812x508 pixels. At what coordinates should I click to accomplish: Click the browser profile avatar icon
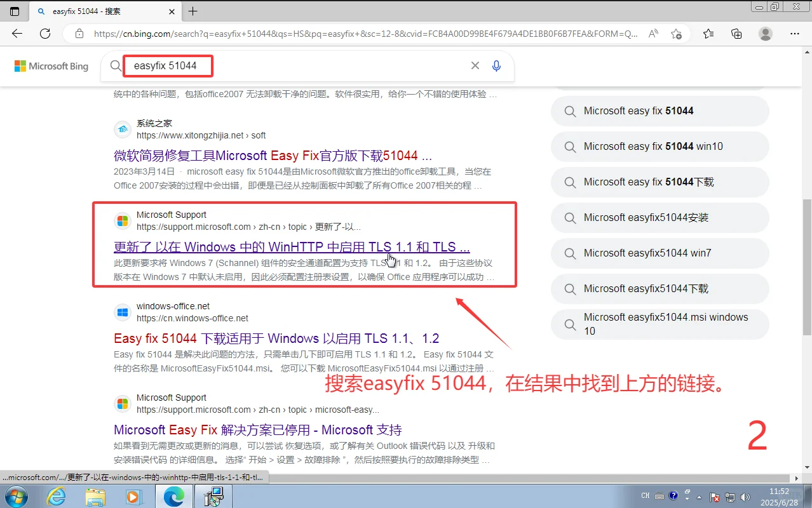[765, 34]
